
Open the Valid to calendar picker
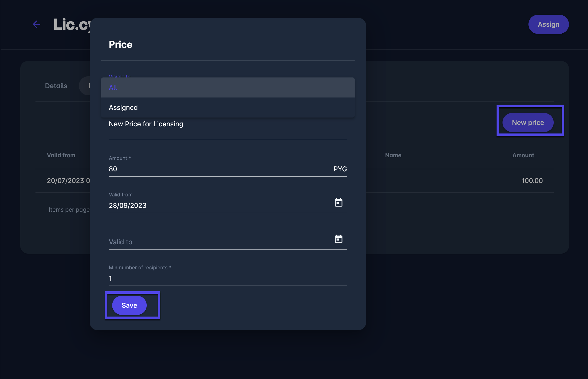tap(338, 239)
